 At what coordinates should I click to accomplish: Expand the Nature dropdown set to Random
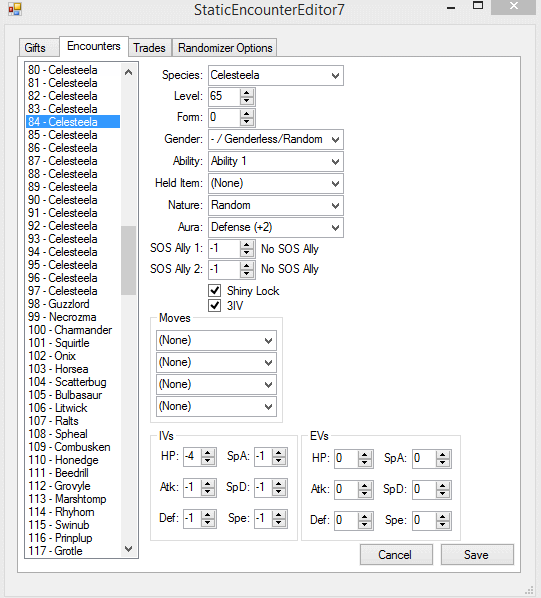(x=276, y=206)
